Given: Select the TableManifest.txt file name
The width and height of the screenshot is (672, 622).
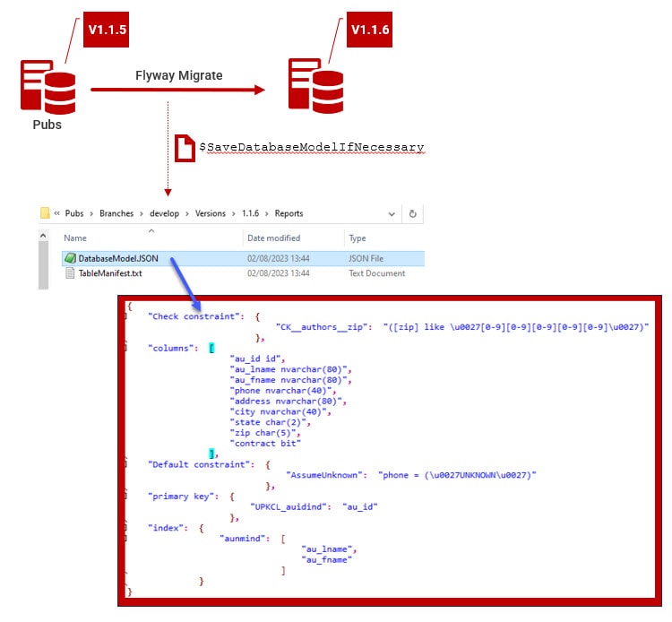Looking at the screenshot, I should 110,273.
